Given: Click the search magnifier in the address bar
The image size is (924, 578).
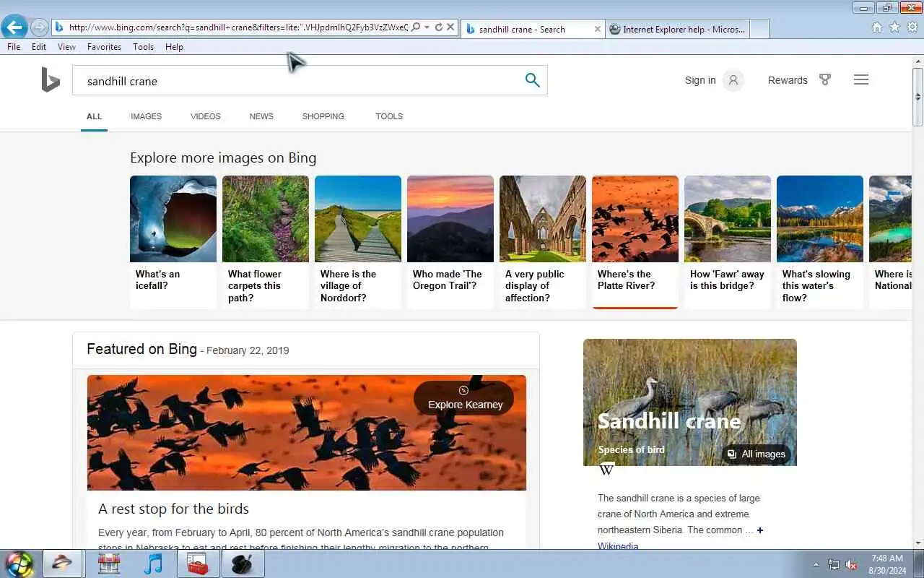Looking at the screenshot, I should [x=416, y=27].
